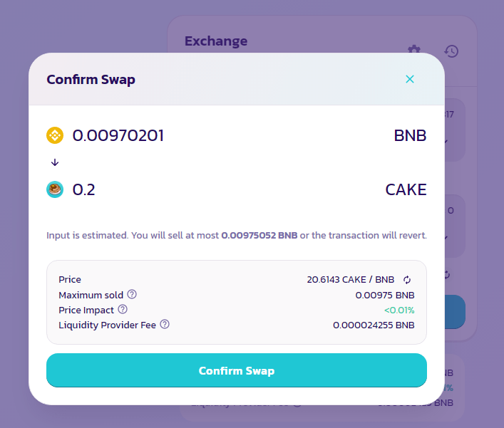The width and height of the screenshot is (504, 428).
Task: Click the Exchange heading behind dialog
Action: [216, 41]
